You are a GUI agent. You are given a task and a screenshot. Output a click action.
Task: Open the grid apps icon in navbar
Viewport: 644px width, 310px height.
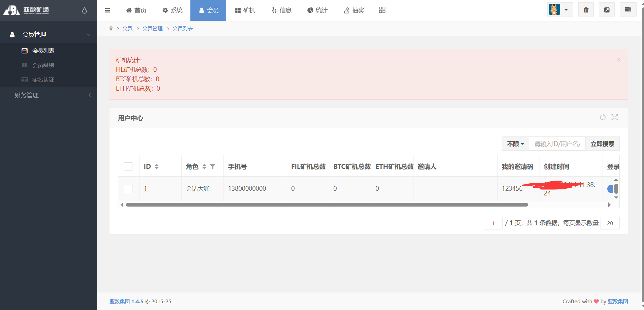(x=382, y=10)
